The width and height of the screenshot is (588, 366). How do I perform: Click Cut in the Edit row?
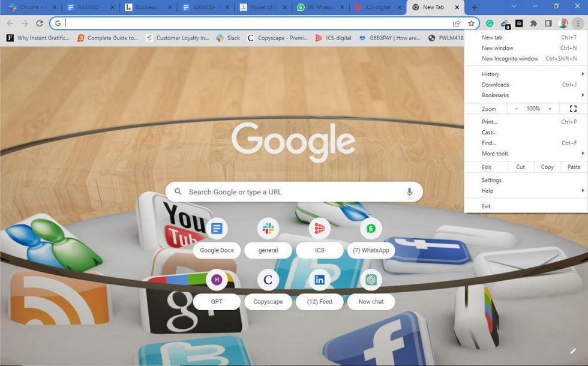point(521,167)
